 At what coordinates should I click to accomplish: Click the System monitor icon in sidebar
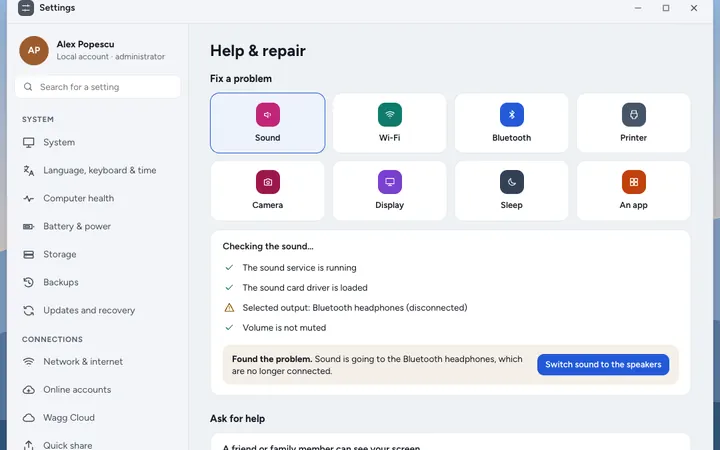coord(28,142)
